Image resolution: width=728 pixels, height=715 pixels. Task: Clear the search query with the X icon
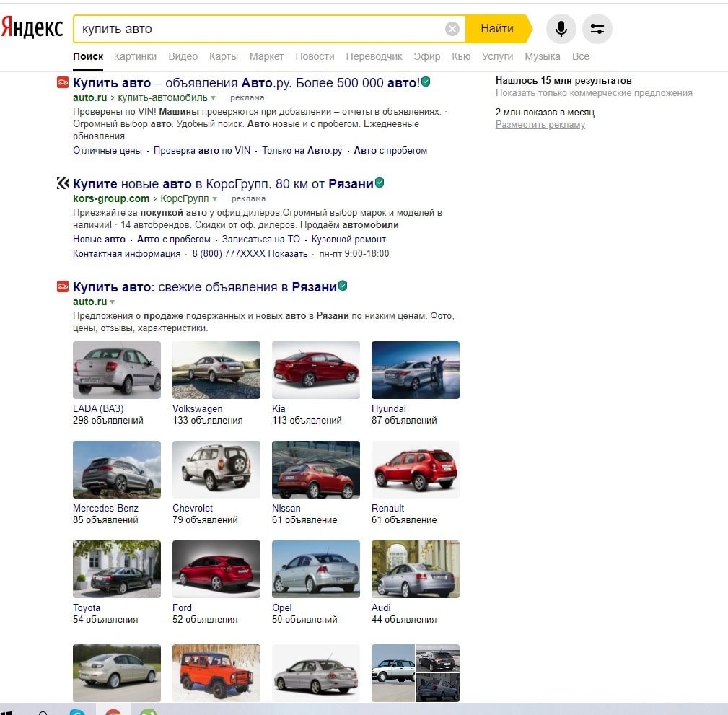(x=452, y=29)
